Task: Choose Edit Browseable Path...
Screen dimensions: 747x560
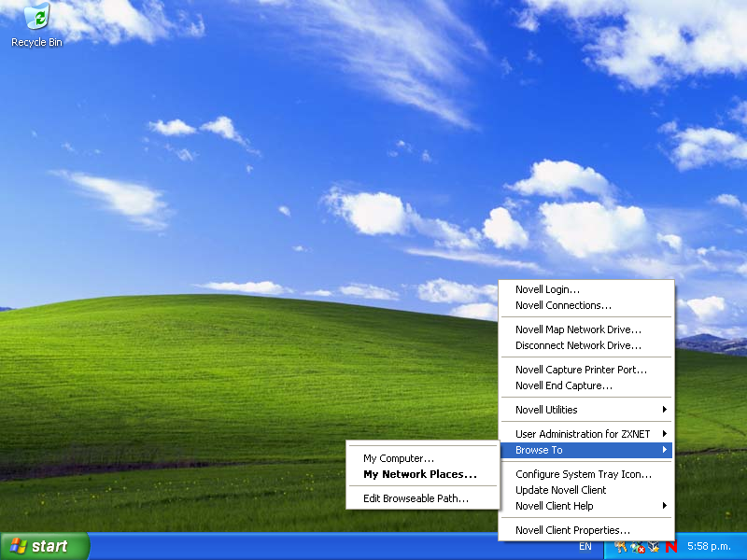Action: (x=423, y=498)
